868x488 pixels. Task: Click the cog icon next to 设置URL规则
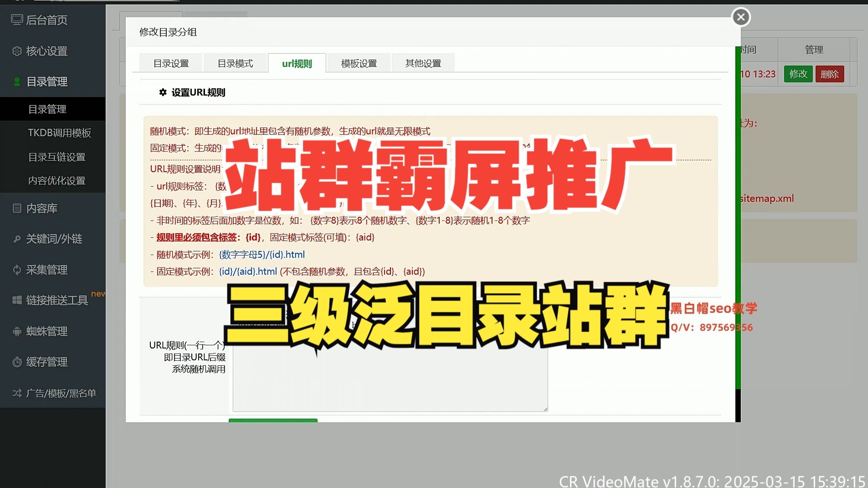point(163,92)
